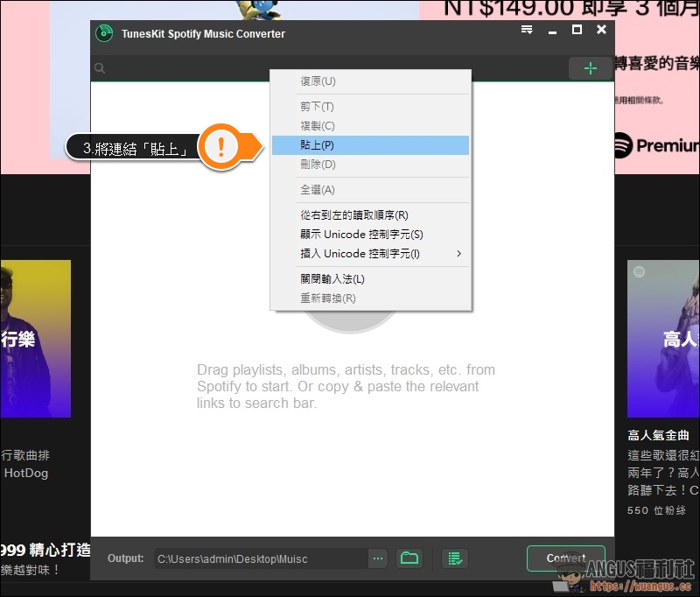This screenshot has height=597, width=700.
Task: Maximize the TunesKit converter window
Action: pyautogui.click(x=577, y=31)
